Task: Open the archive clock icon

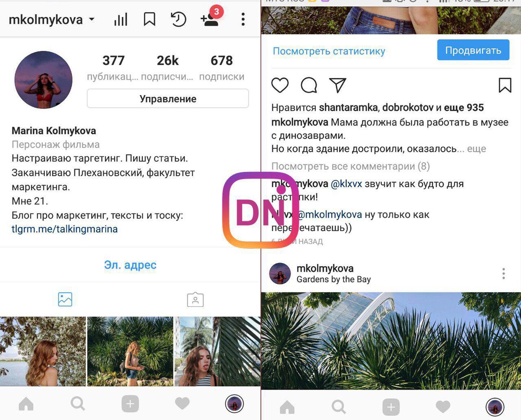Action: coord(178,19)
